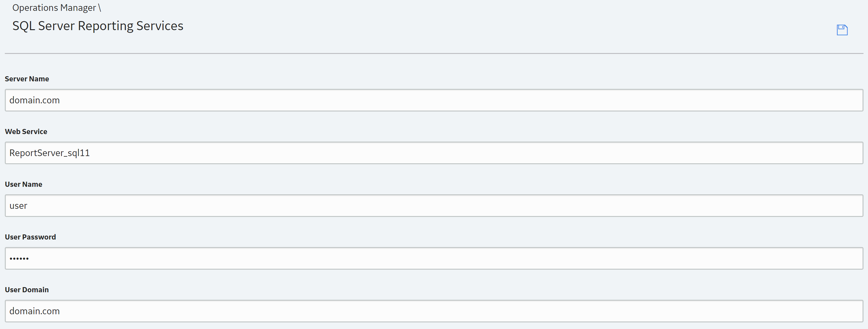Click the User Password label
The width and height of the screenshot is (868, 329).
point(30,237)
